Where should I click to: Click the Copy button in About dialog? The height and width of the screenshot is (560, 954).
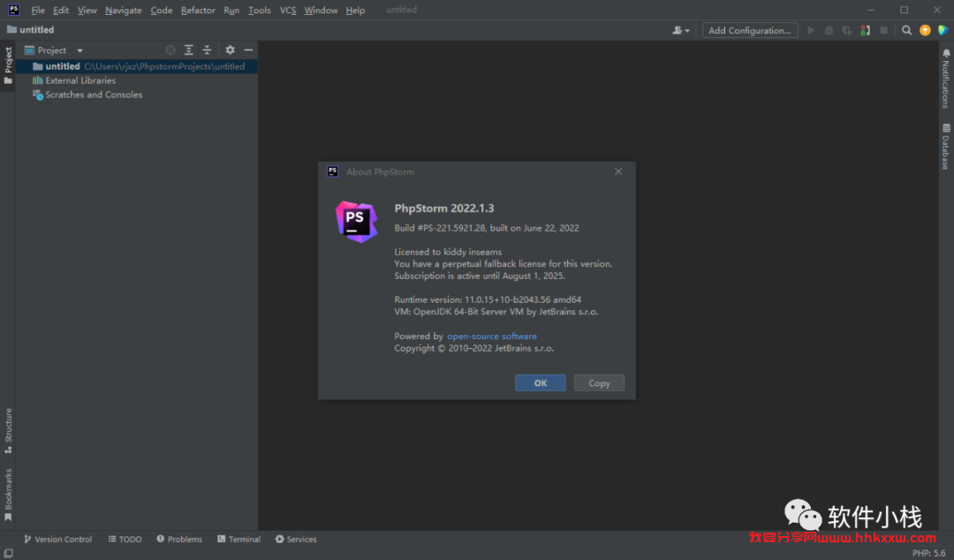coord(599,382)
